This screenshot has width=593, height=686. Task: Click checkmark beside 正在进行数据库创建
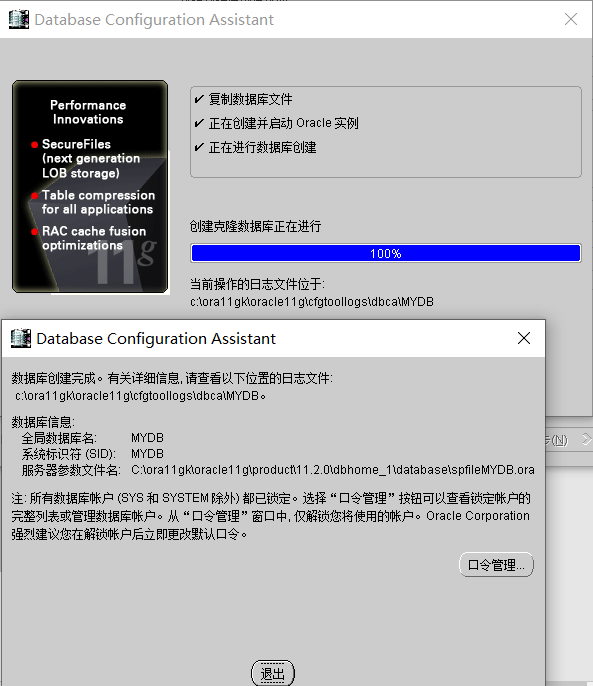[199, 147]
